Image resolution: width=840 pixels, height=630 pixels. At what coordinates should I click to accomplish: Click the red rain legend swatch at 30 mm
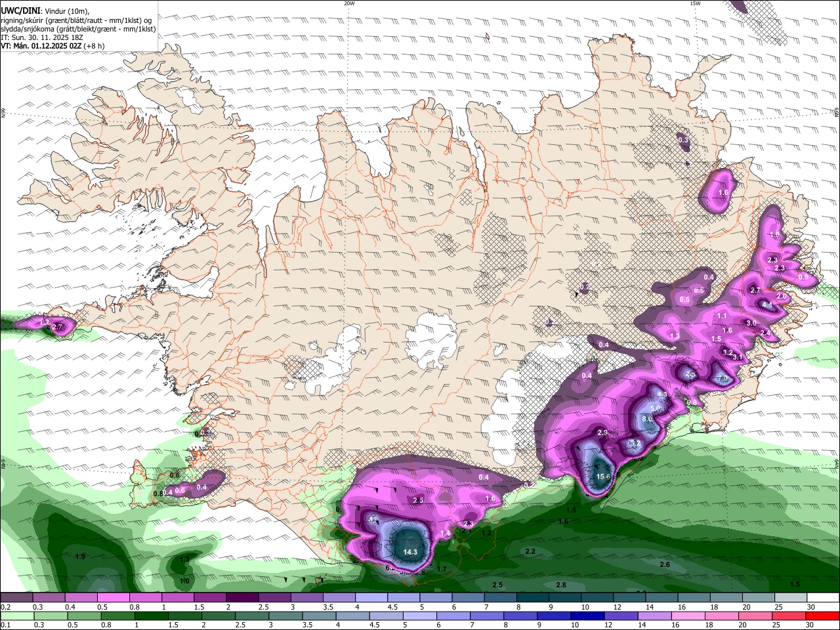click(822, 616)
